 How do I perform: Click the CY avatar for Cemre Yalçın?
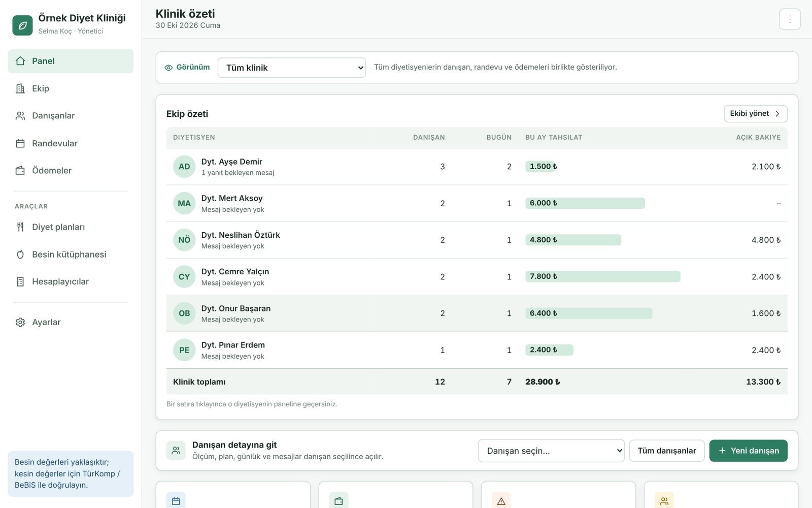point(184,277)
